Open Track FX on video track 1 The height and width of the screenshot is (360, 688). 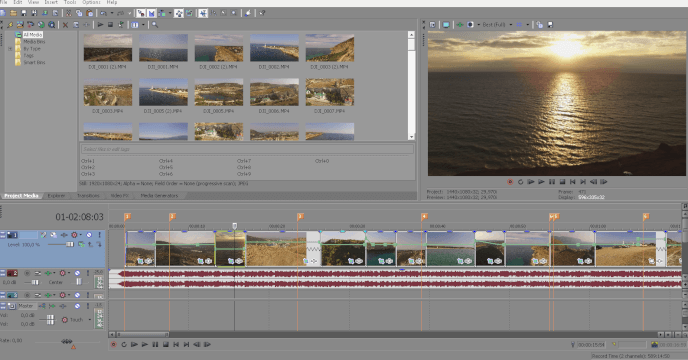coord(64,235)
